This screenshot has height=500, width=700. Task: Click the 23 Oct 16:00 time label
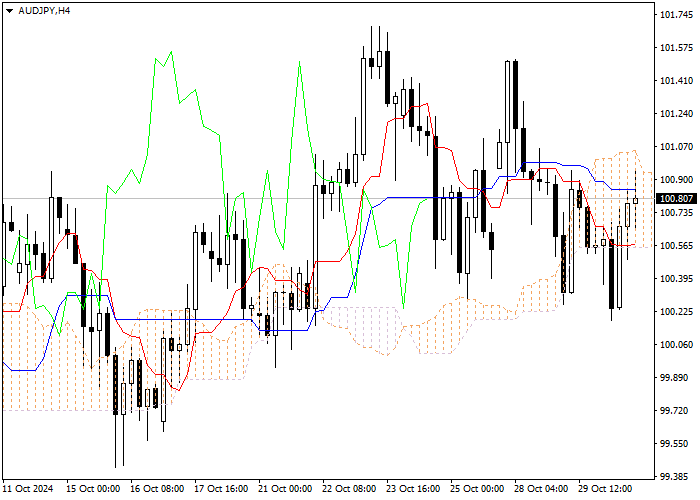click(x=413, y=489)
